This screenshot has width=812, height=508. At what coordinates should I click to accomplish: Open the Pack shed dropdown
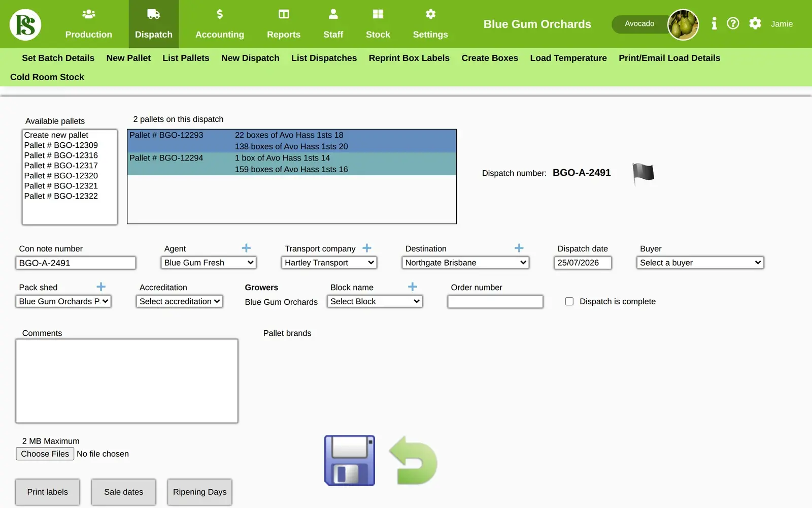pyautogui.click(x=63, y=301)
